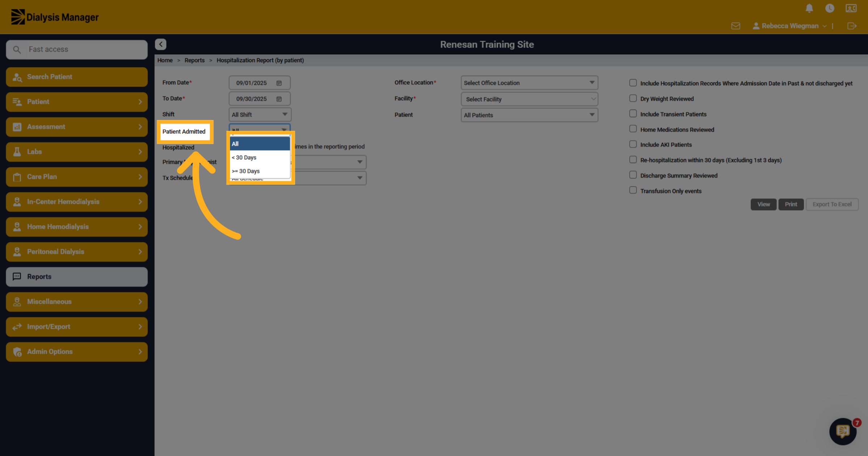Open the All Patients dropdown
868x456 pixels.
click(529, 115)
